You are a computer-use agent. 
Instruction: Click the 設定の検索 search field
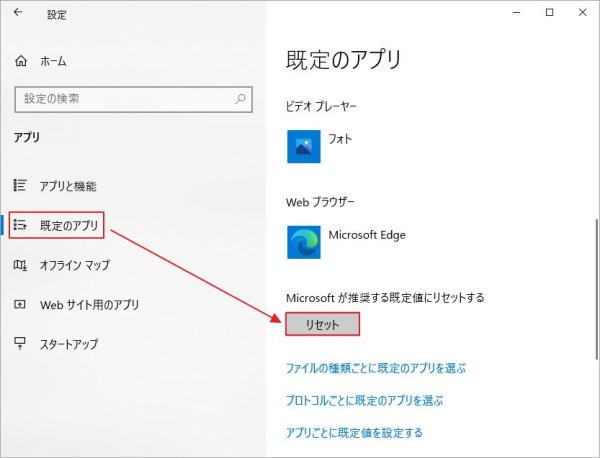coord(134,99)
